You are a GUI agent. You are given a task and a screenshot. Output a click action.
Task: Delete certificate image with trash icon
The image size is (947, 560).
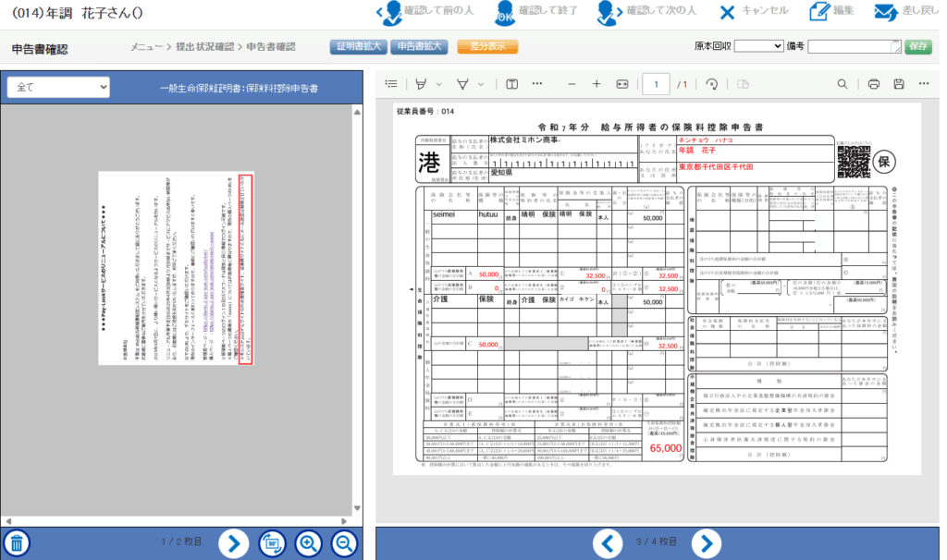(x=16, y=543)
